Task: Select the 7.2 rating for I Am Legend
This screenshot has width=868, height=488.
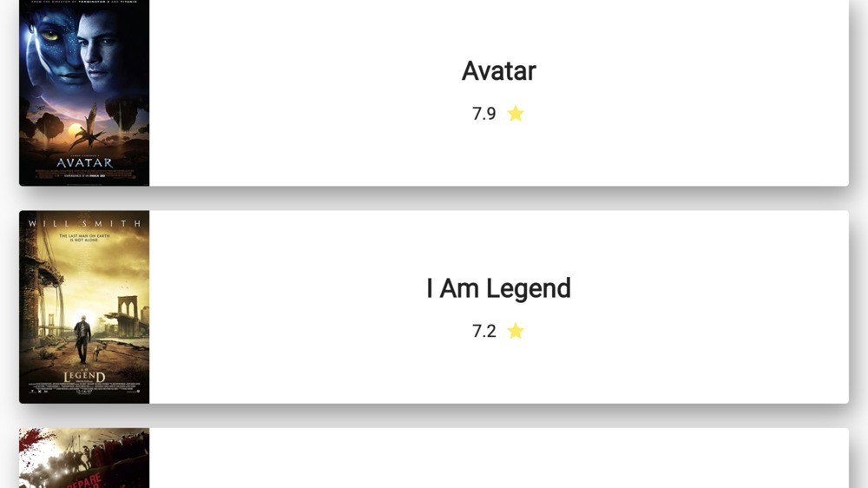Action: tap(483, 331)
